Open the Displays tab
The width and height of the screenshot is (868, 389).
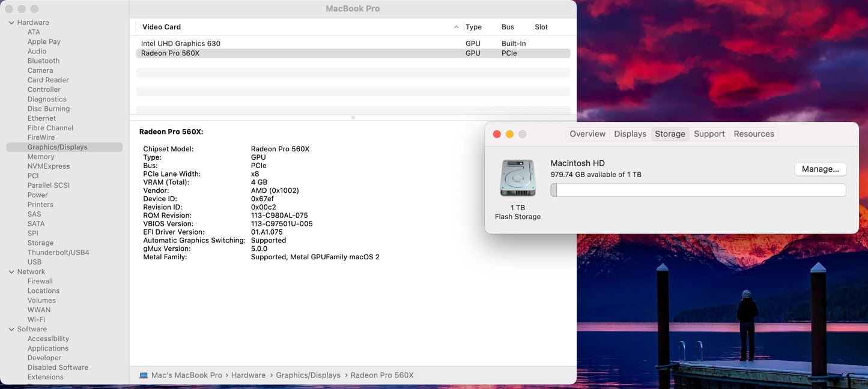(630, 134)
